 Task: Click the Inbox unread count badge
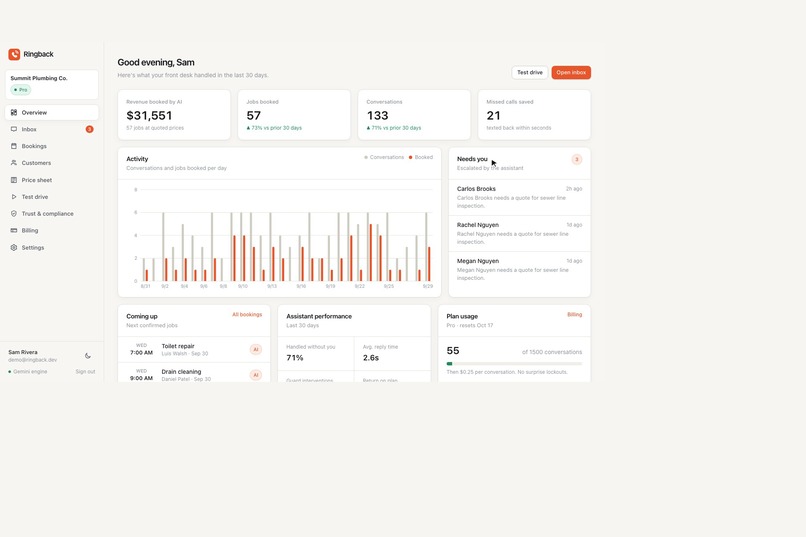click(x=89, y=129)
